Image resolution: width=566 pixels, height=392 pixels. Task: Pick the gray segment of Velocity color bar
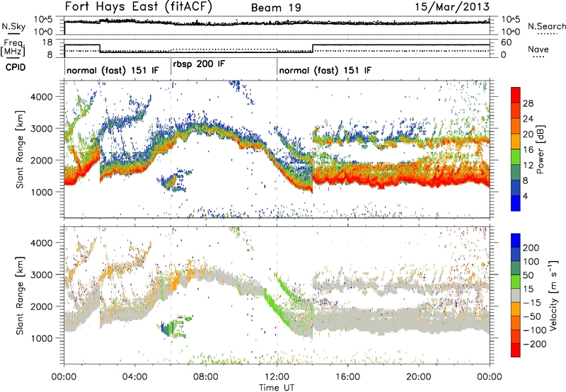point(516,295)
